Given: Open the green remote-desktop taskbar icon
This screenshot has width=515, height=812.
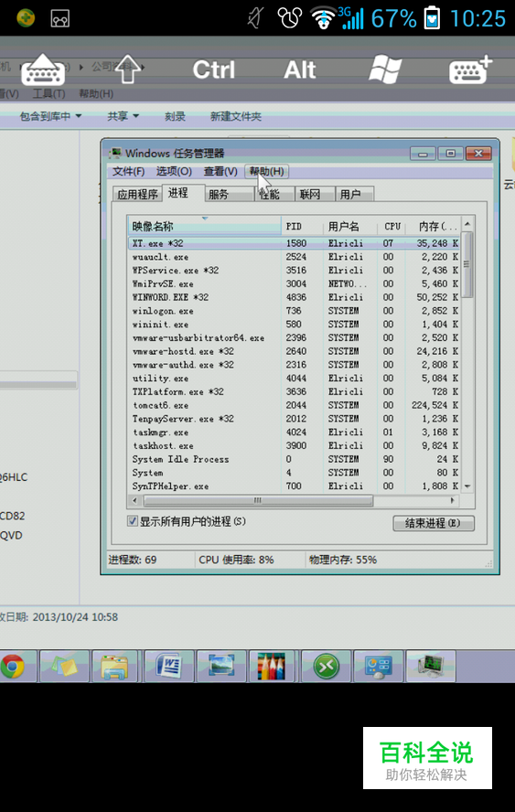Looking at the screenshot, I should (x=327, y=666).
